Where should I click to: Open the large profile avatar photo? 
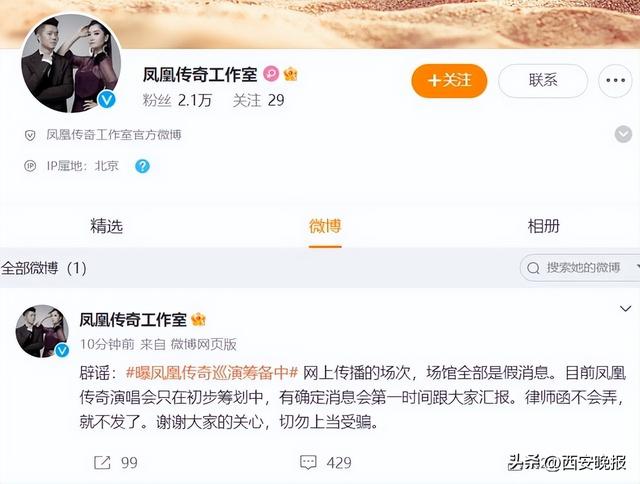[71, 63]
